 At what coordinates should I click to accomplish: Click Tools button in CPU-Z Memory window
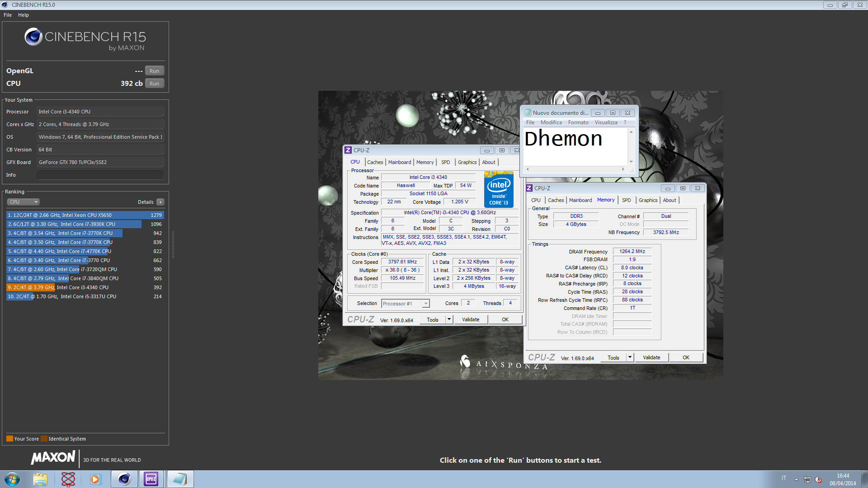pos(613,358)
